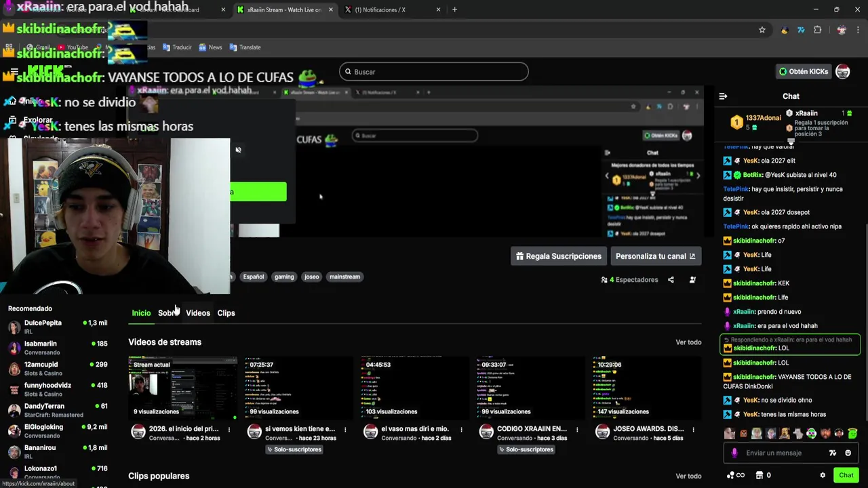This screenshot has height=488, width=868.
Task: Insert the green alien with headphones emote
Action: click(x=811, y=434)
